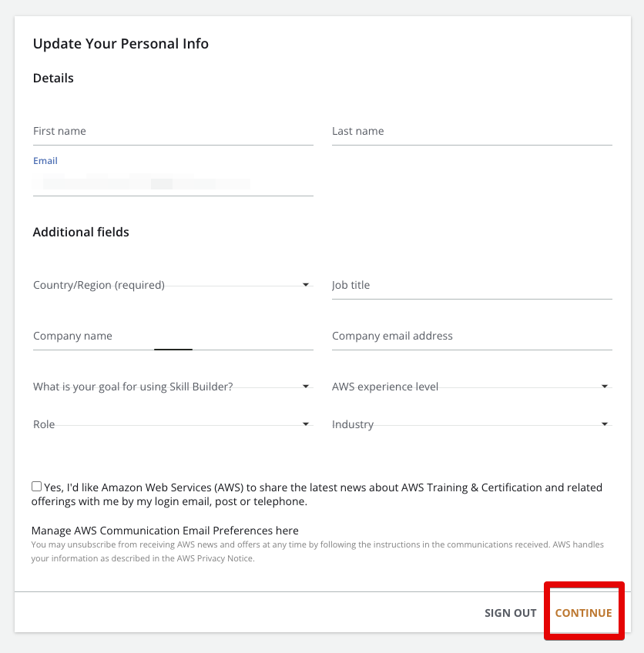Select the Company email address field
Screen dimensions: 644x653
pos(472,336)
